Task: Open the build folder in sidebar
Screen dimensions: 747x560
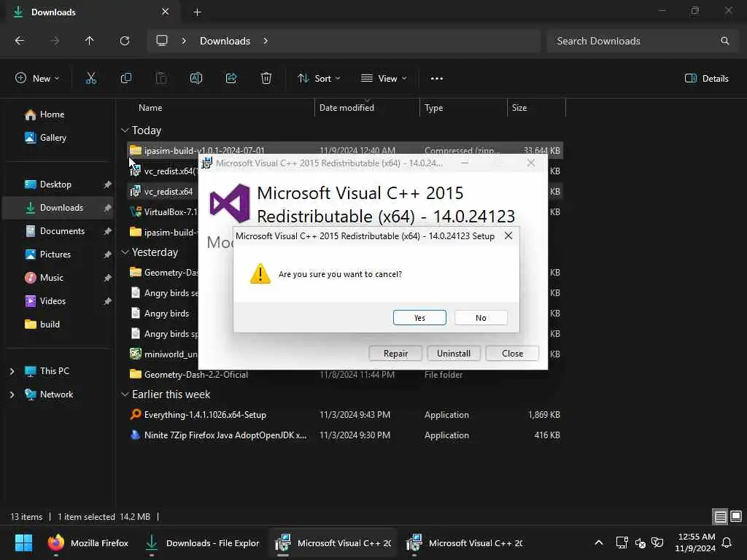Action: tap(50, 324)
